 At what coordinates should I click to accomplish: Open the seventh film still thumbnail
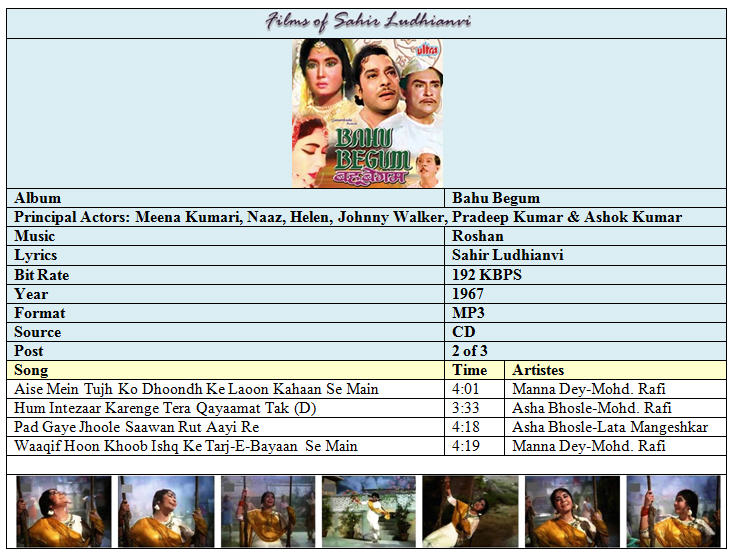point(673,512)
